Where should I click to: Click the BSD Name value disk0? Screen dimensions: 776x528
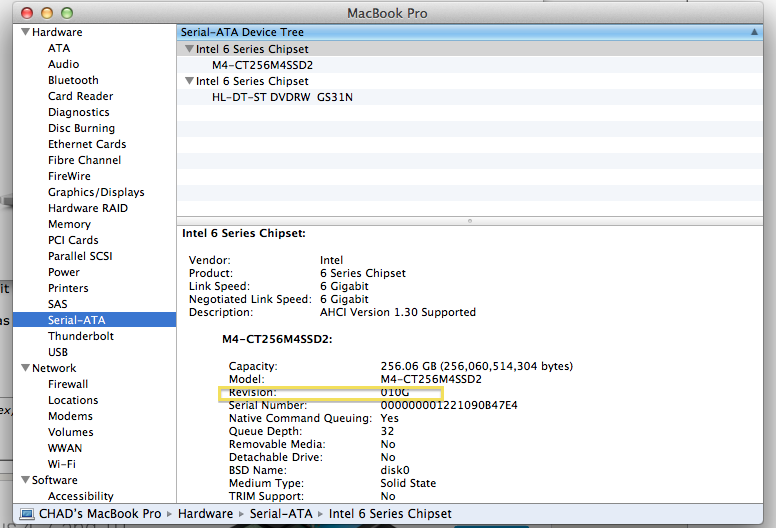pyautogui.click(x=395, y=470)
